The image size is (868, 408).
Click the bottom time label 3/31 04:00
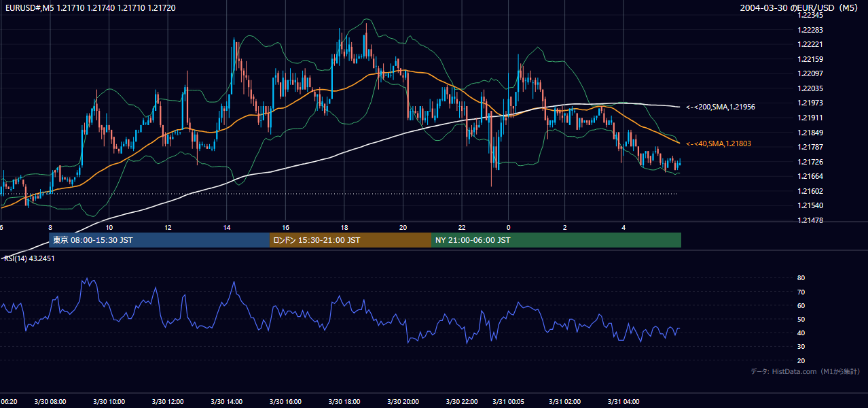point(623,402)
